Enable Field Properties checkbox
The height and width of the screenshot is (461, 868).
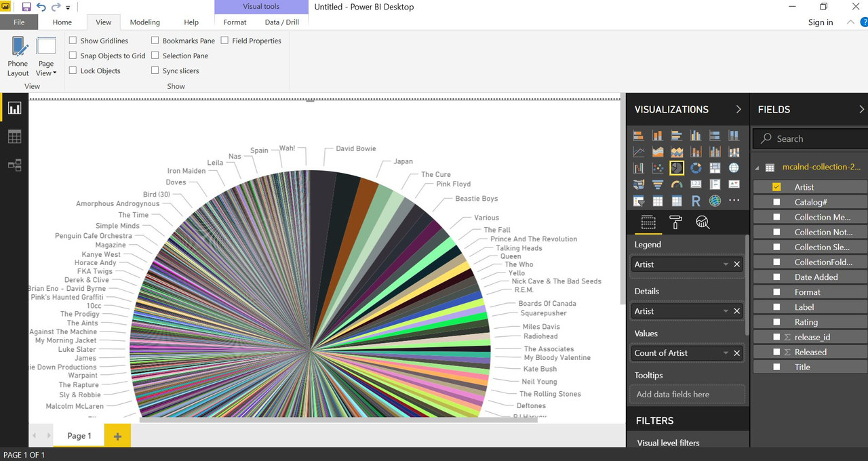(224, 41)
